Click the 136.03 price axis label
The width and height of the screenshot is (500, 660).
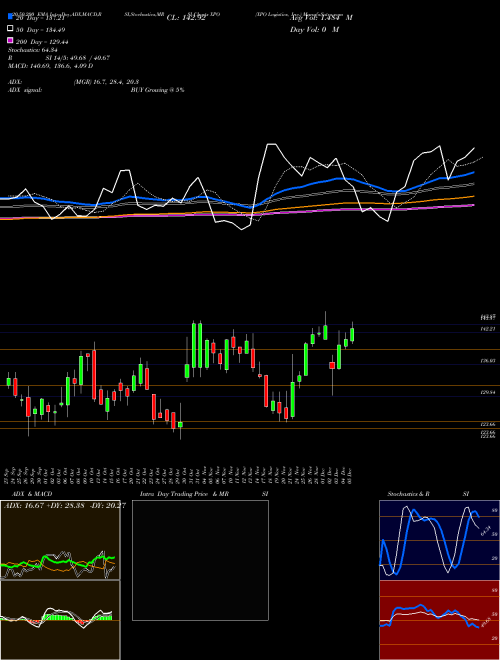pyautogui.click(x=488, y=361)
